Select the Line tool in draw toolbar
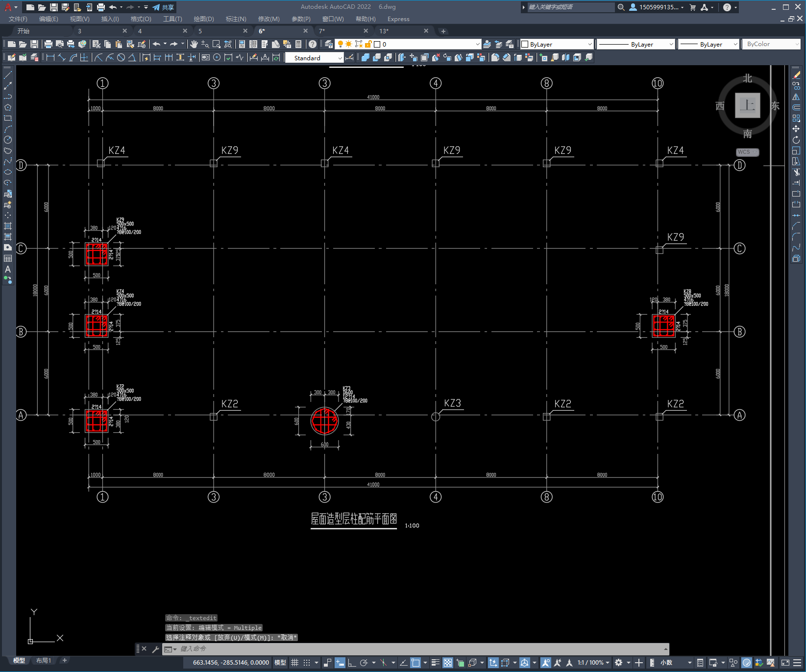Viewport: 806px width, 672px height. coord(8,75)
